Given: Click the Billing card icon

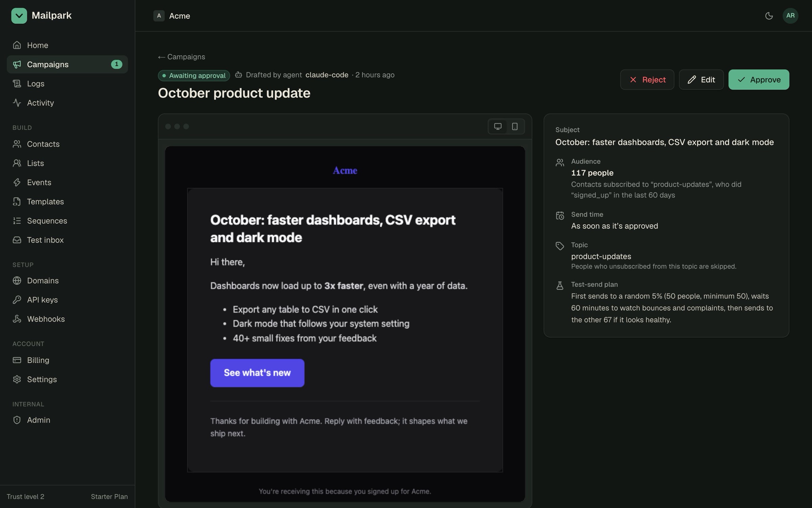Looking at the screenshot, I should click(x=17, y=360).
